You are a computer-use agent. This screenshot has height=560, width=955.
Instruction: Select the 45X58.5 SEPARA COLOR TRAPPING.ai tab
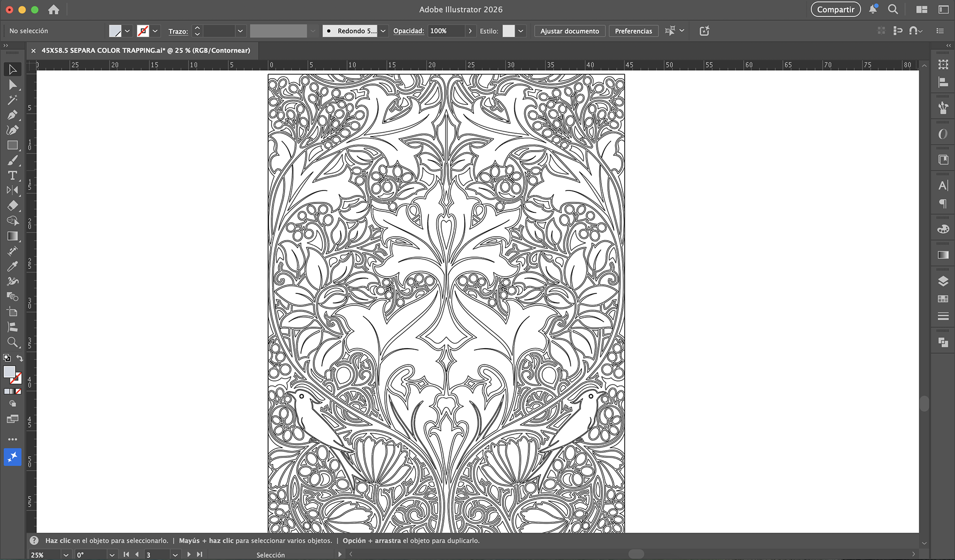[145, 50]
